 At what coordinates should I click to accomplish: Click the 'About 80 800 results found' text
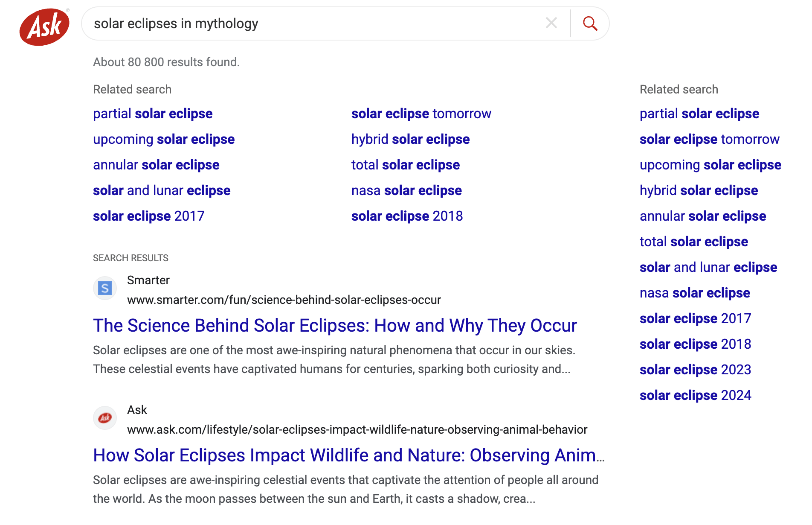[x=166, y=62]
